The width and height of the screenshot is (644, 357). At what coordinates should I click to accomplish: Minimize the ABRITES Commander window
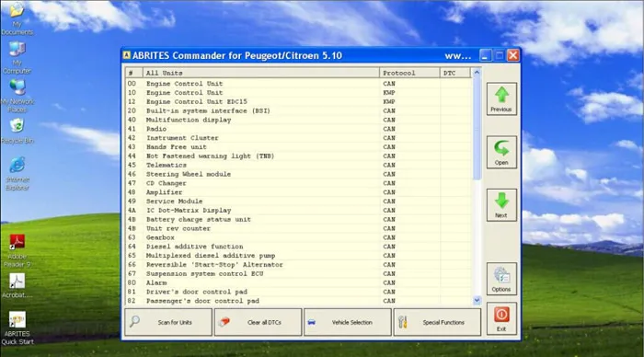click(486, 55)
